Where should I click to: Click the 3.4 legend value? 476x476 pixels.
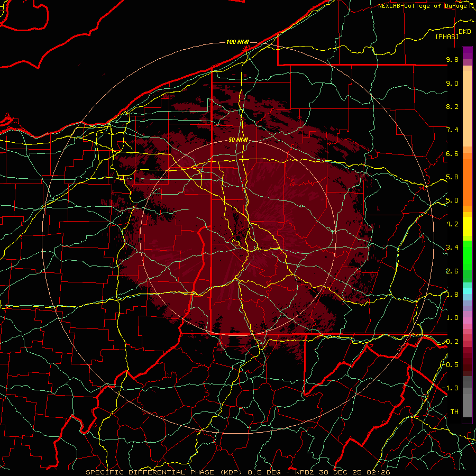coord(452,248)
